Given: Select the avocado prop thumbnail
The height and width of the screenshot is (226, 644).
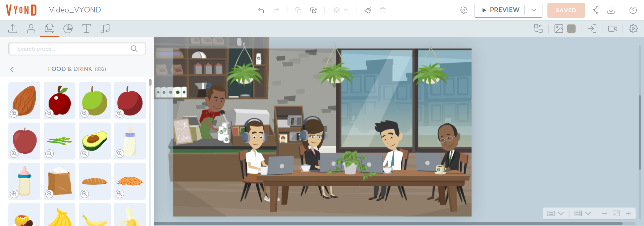Looking at the screenshot, I should pyautogui.click(x=95, y=141).
